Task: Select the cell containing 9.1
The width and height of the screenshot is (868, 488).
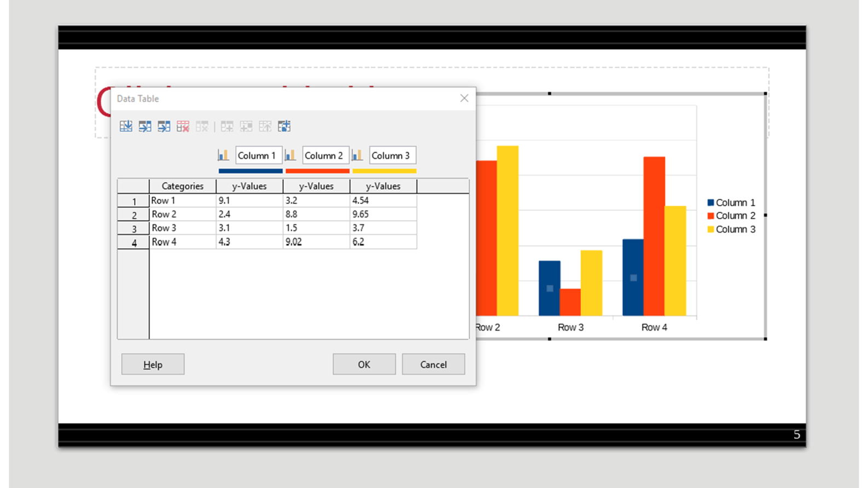Action: (250, 201)
